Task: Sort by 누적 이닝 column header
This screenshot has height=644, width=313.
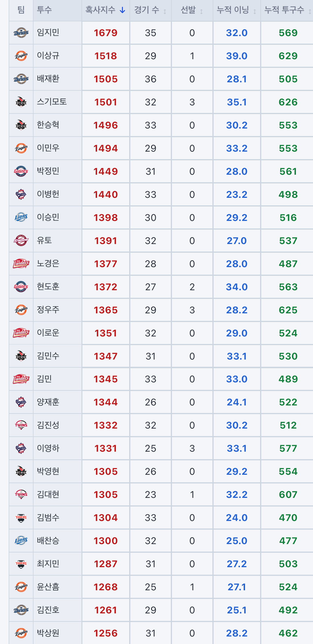Action: coord(237,10)
